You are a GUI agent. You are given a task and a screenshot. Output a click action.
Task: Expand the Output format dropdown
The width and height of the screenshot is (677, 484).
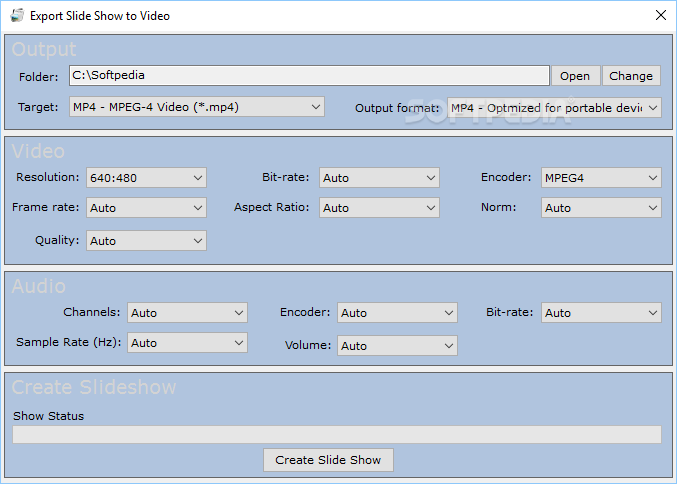click(x=554, y=108)
